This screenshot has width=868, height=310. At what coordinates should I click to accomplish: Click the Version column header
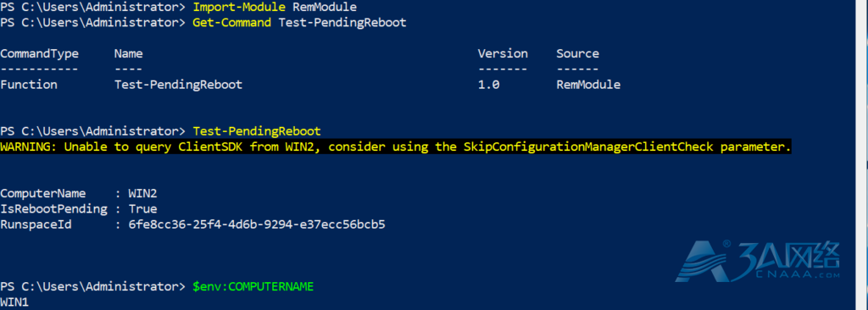[503, 53]
